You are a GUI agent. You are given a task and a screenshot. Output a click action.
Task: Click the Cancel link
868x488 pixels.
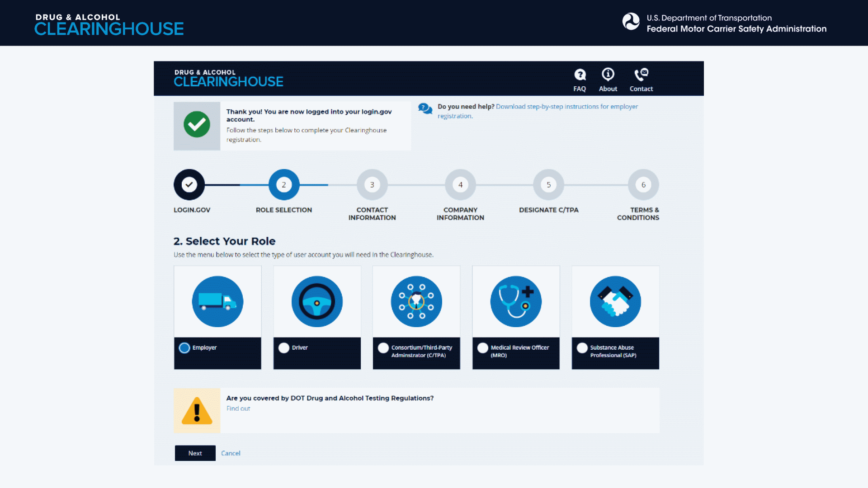(x=231, y=453)
